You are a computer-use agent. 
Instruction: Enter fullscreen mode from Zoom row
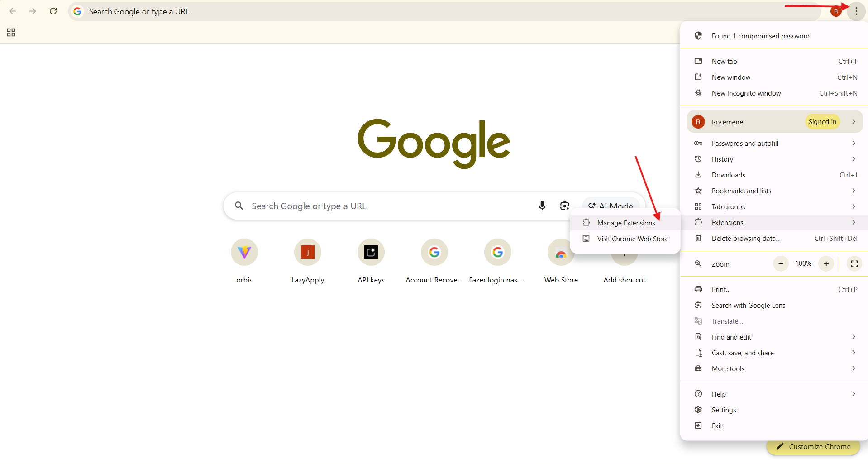click(x=854, y=263)
